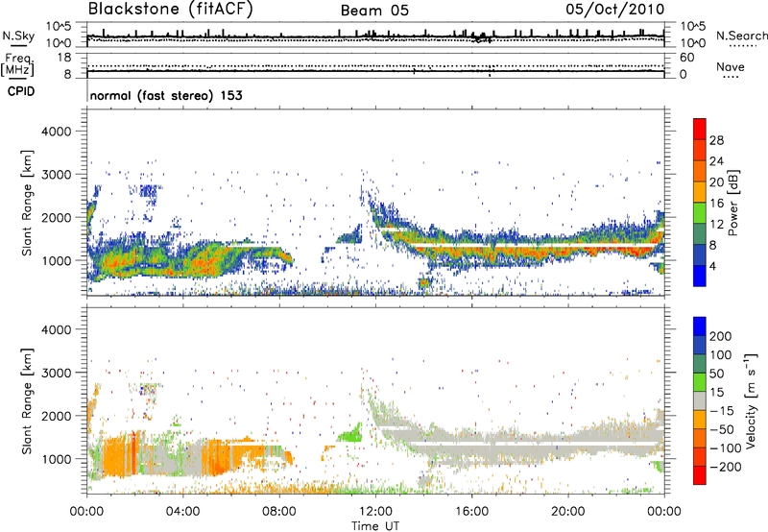This screenshot has width=768, height=532.
Task: Click the 'CPID' label
Action: tap(21, 91)
